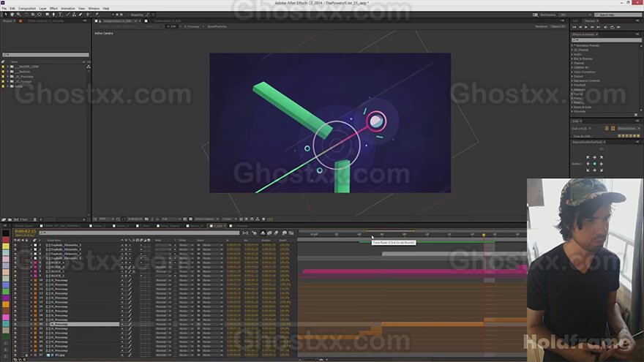Expand the Noise & Grain effects category
The width and height of the screenshot is (644, 362).
pyautogui.click(x=572, y=107)
